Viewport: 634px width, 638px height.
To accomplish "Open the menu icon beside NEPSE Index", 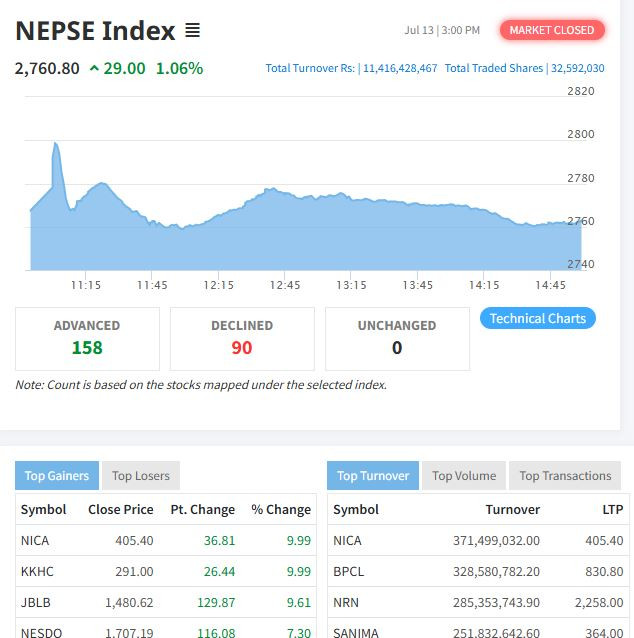I will tap(193, 31).
